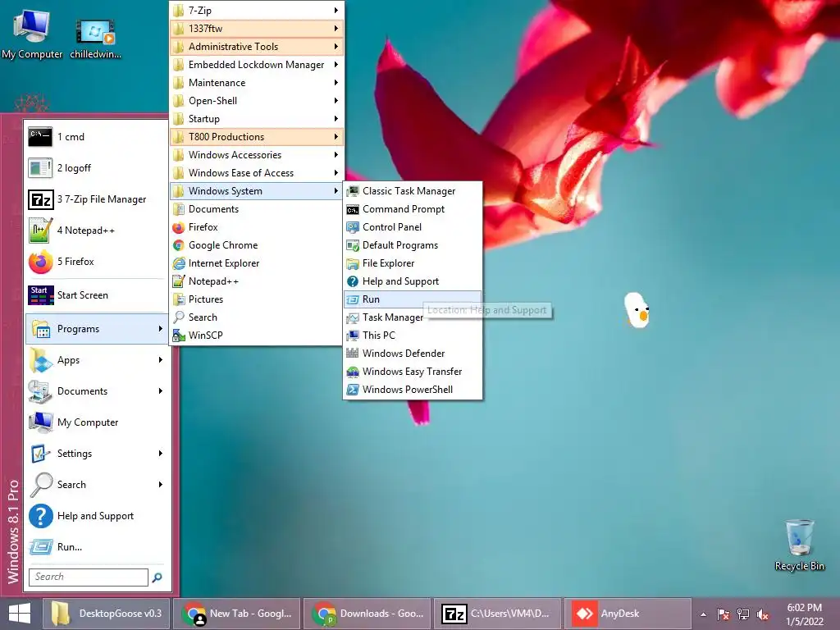
Task: Open Windows Easy Transfer
Action: point(413,372)
